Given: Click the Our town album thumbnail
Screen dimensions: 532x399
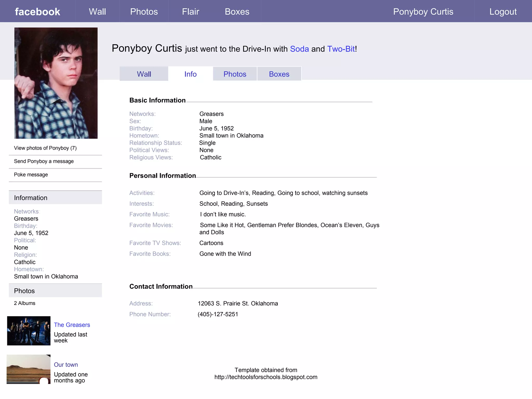Looking at the screenshot, I should coord(29,369).
